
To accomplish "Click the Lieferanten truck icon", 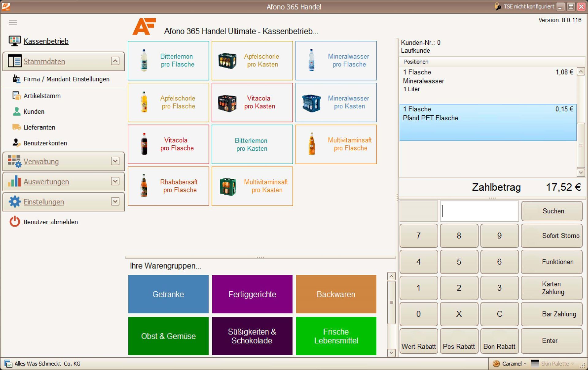I will click(x=17, y=127).
